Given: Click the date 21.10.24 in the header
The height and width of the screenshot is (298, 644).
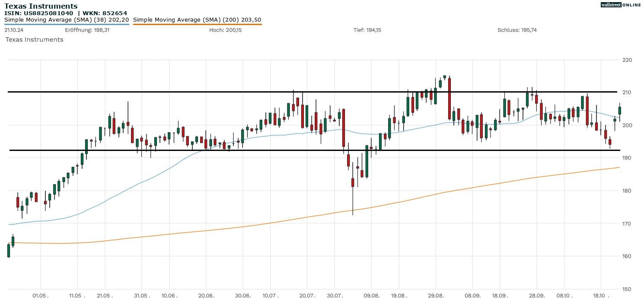Looking at the screenshot, I should 13,30.
